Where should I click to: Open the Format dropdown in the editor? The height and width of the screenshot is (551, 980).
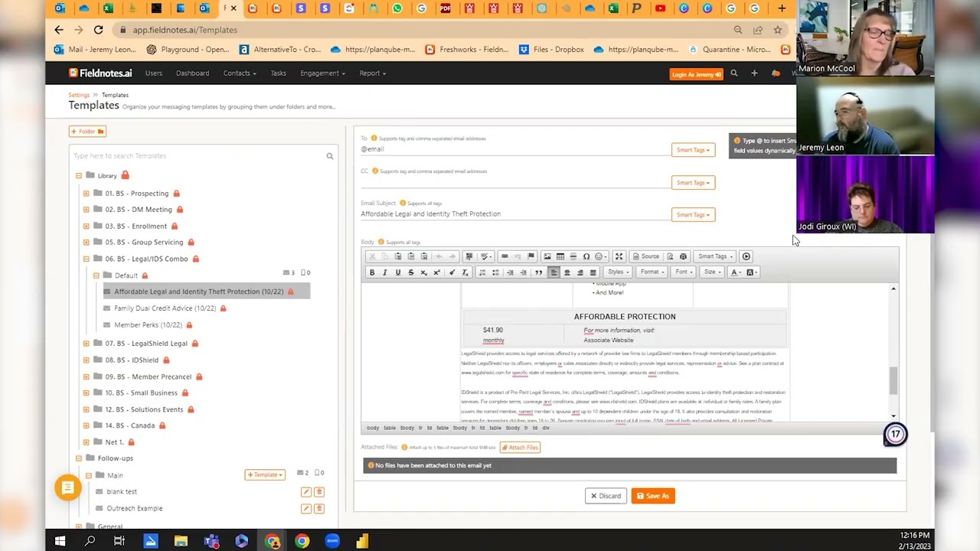(x=651, y=272)
